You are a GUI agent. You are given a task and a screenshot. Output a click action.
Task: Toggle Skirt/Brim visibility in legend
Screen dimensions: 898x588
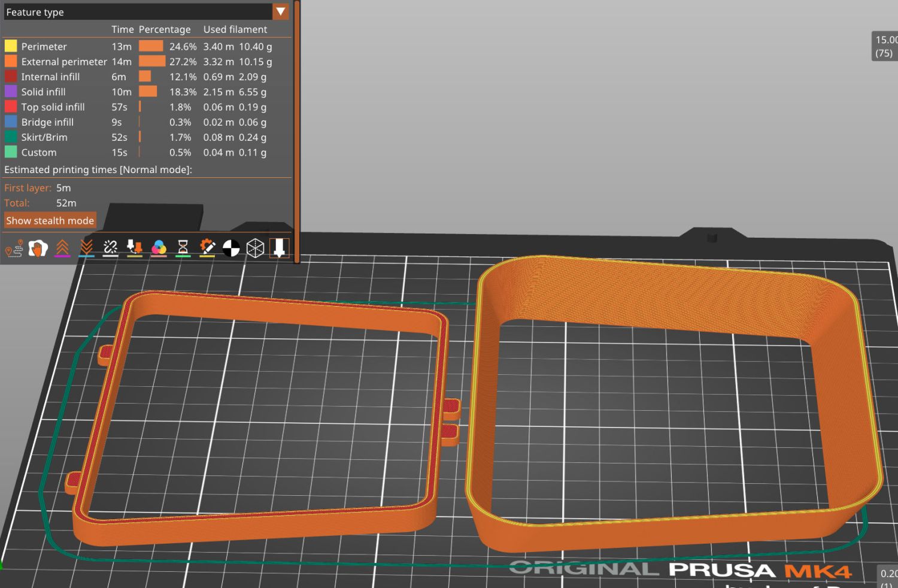44,137
